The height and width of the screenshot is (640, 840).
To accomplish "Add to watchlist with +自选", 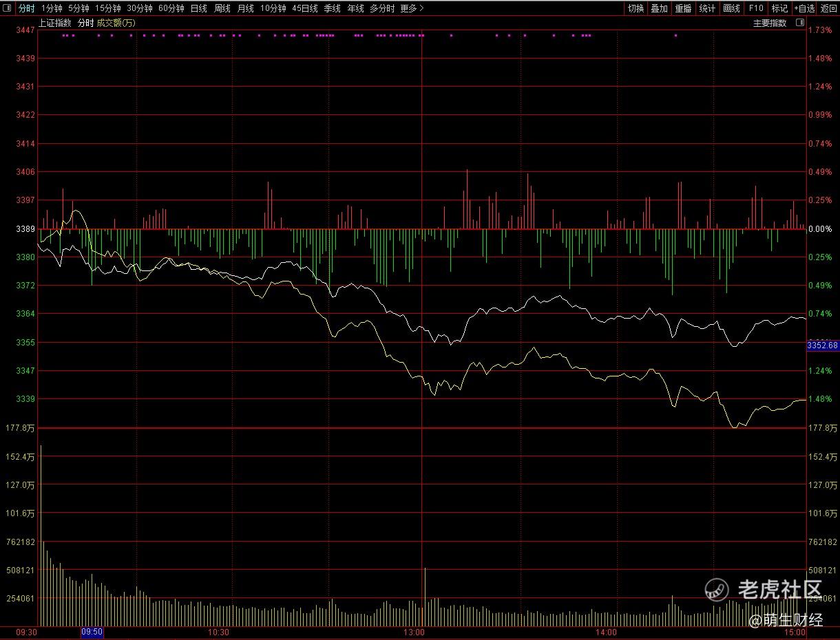I will (x=804, y=9).
